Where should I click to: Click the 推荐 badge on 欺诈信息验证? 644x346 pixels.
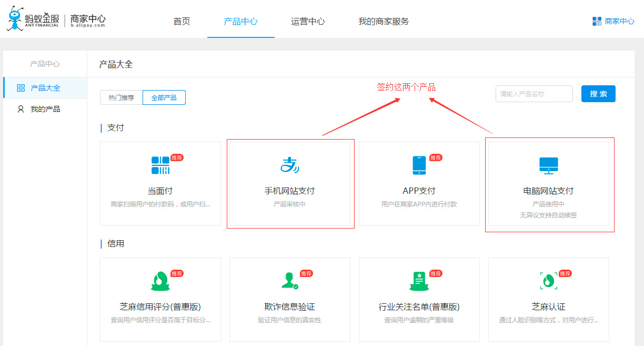[x=306, y=273]
